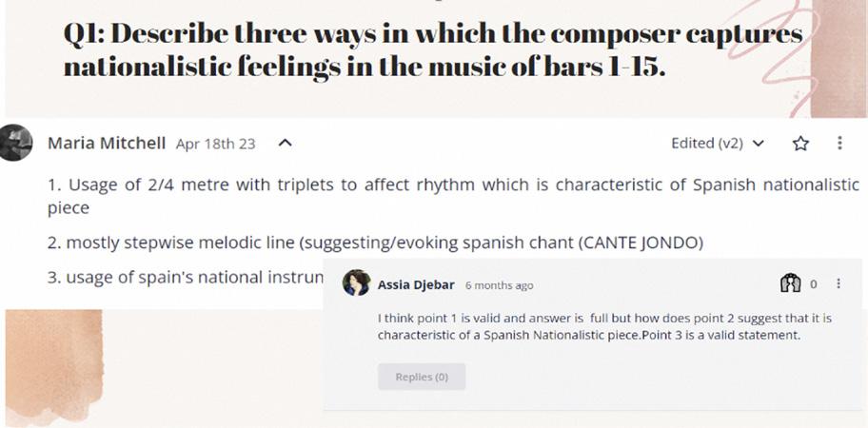Open the three-dot menu on Assia's comment
Image resolution: width=868 pixels, height=428 pixels.
click(838, 283)
